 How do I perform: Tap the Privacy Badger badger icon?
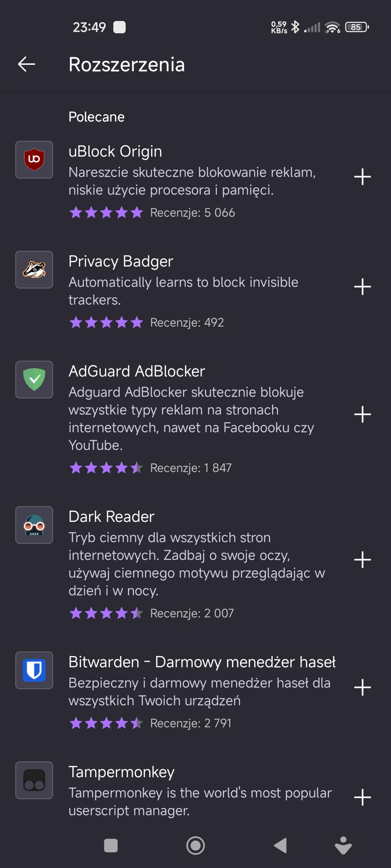pyautogui.click(x=34, y=269)
